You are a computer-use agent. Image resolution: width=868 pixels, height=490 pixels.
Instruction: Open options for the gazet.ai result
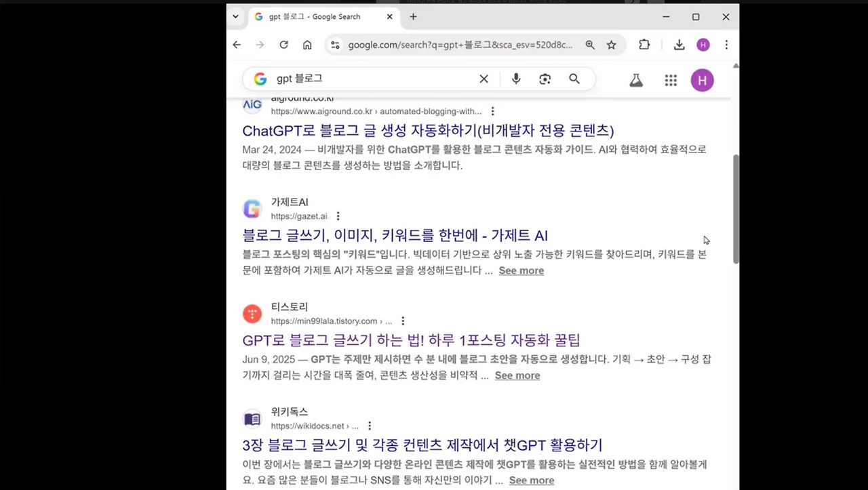click(x=338, y=216)
